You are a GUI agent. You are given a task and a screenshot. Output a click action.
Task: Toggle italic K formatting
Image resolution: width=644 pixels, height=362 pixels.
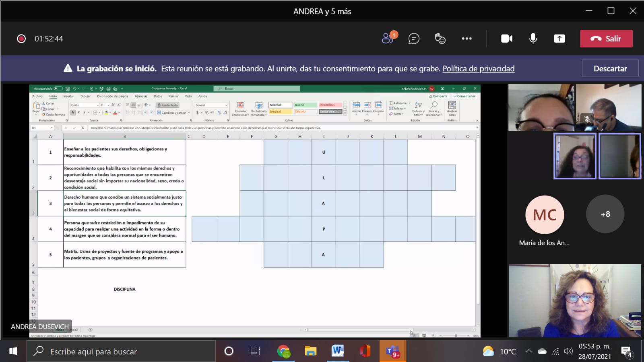click(78, 113)
